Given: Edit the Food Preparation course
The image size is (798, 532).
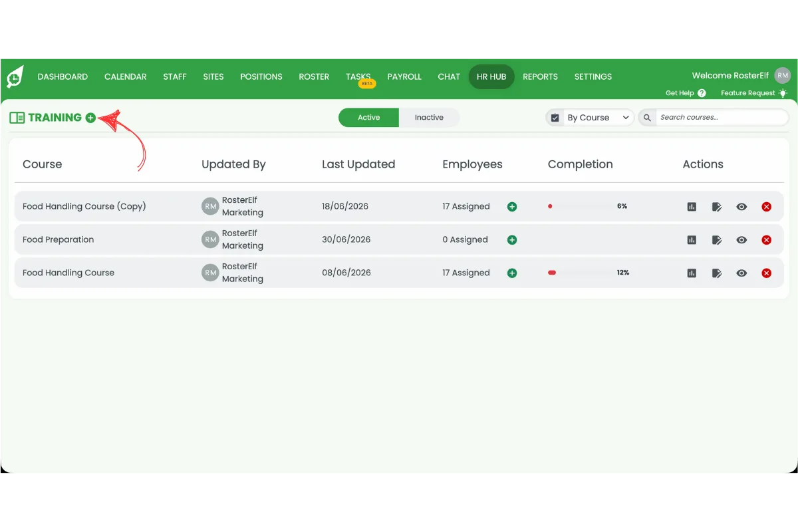Looking at the screenshot, I should coord(717,240).
